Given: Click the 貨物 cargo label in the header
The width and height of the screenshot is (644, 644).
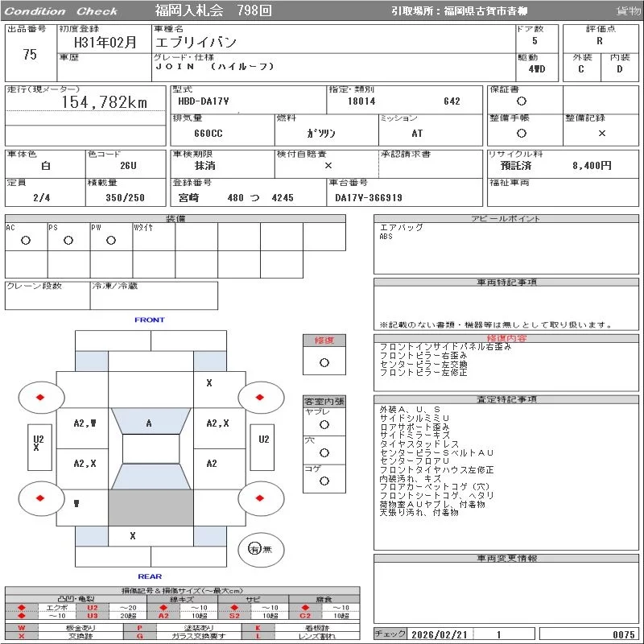Looking at the screenshot, I should pyautogui.click(x=628, y=11).
